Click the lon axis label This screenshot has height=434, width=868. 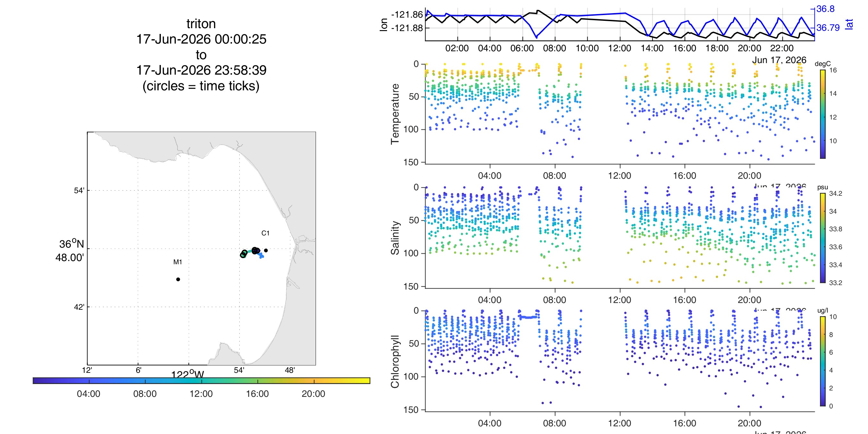pos(384,25)
